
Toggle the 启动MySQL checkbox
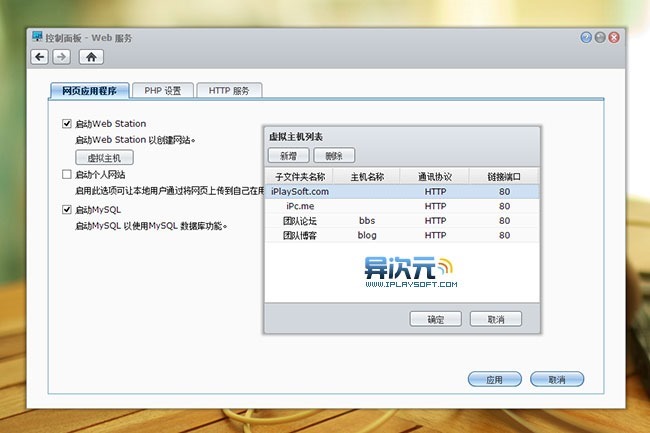[x=67, y=210]
